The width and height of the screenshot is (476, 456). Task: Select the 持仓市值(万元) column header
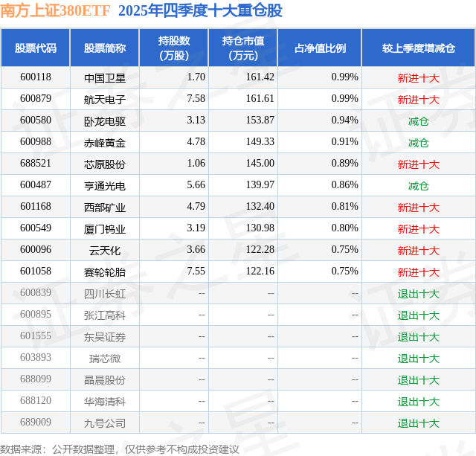click(x=243, y=48)
